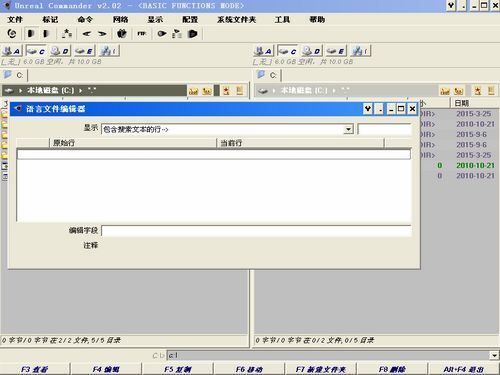
Task: Open the 标记 menu
Action: 50,20
